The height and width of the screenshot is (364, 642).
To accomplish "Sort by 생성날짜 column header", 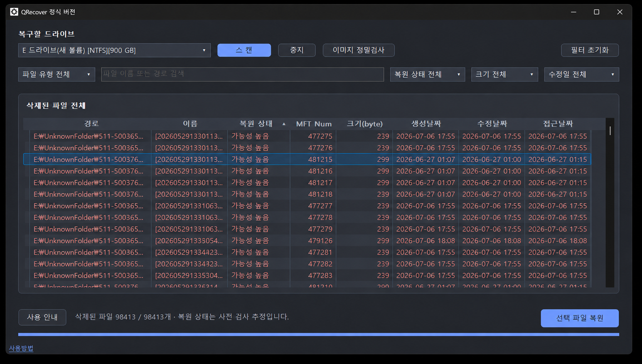I will 426,124.
